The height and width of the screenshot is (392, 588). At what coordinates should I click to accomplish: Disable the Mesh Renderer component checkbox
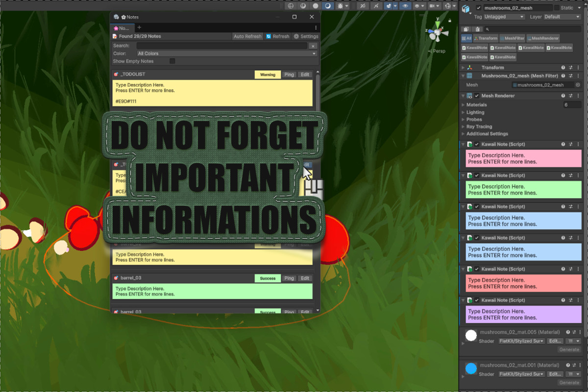point(477,96)
